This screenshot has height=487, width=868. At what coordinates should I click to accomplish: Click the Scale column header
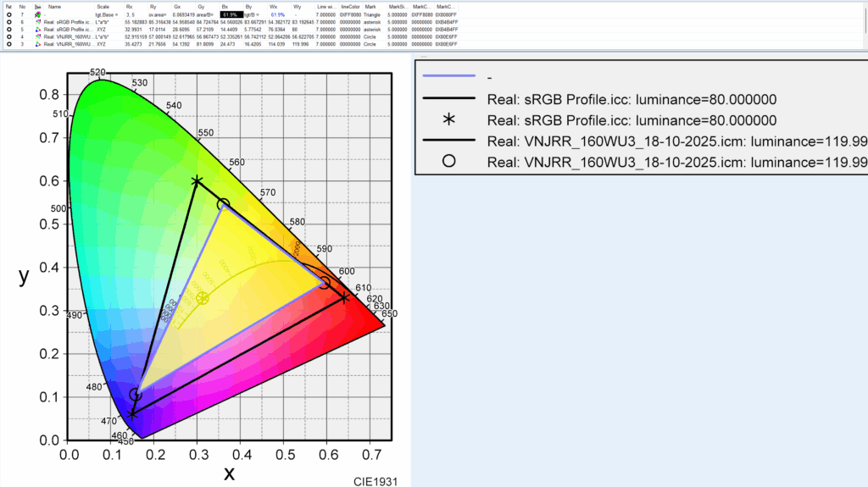tap(103, 6)
